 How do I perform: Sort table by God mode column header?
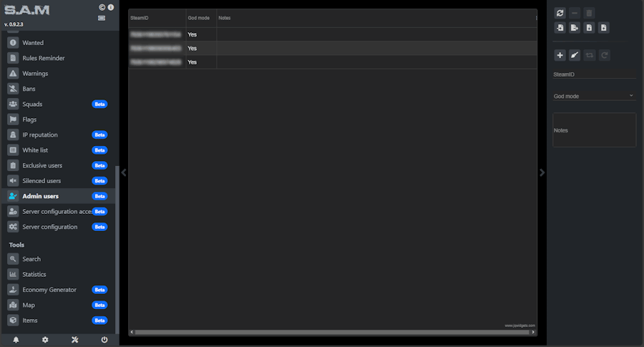[200, 18]
